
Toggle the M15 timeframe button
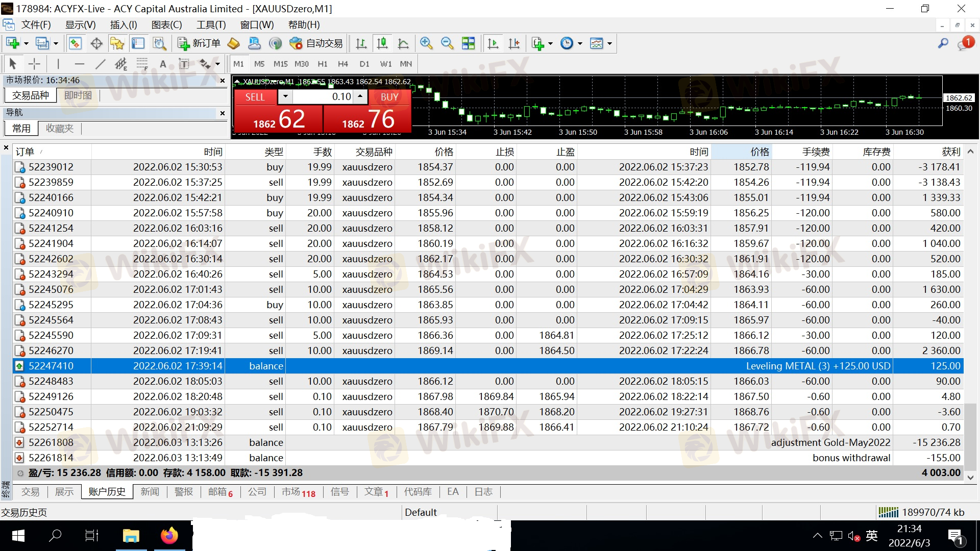point(280,64)
